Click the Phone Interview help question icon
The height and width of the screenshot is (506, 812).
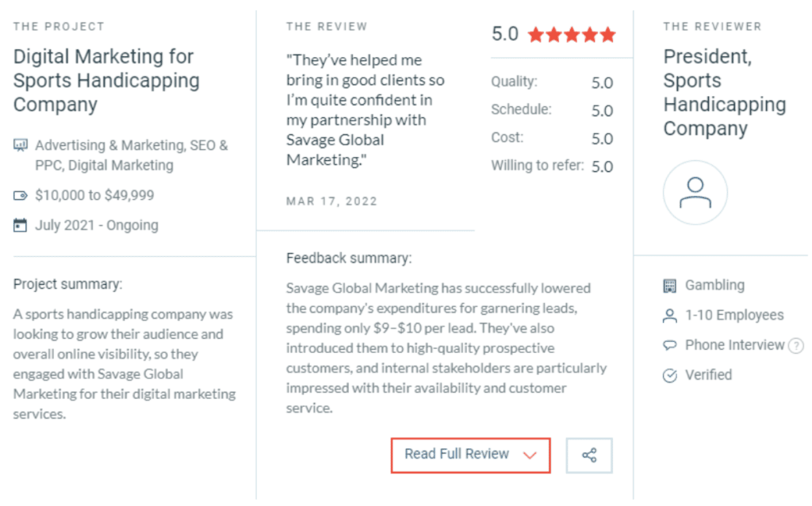[x=795, y=346]
